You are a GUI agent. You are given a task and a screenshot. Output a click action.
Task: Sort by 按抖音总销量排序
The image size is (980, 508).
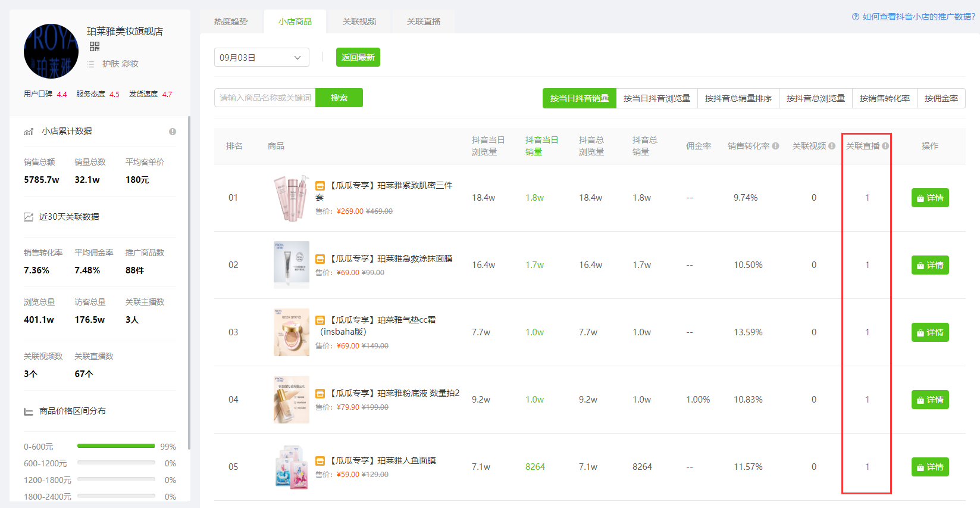pyautogui.click(x=738, y=98)
